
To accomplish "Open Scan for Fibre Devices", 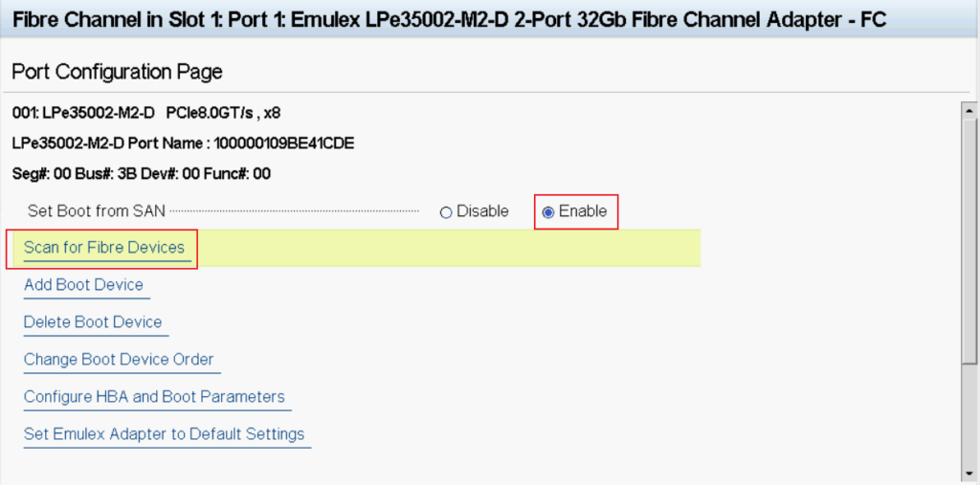I will pos(104,248).
